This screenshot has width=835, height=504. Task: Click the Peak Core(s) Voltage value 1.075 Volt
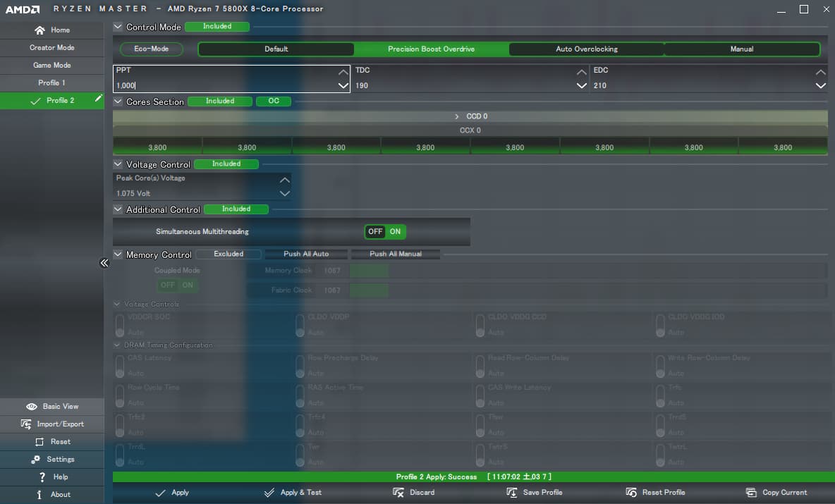pyautogui.click(x=133, y=193)
